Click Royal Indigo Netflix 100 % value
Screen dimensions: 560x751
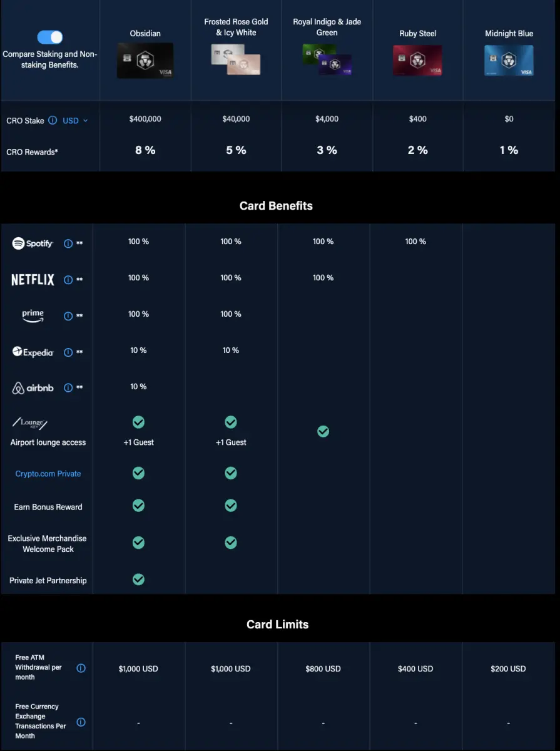click(x=323, y=278)
